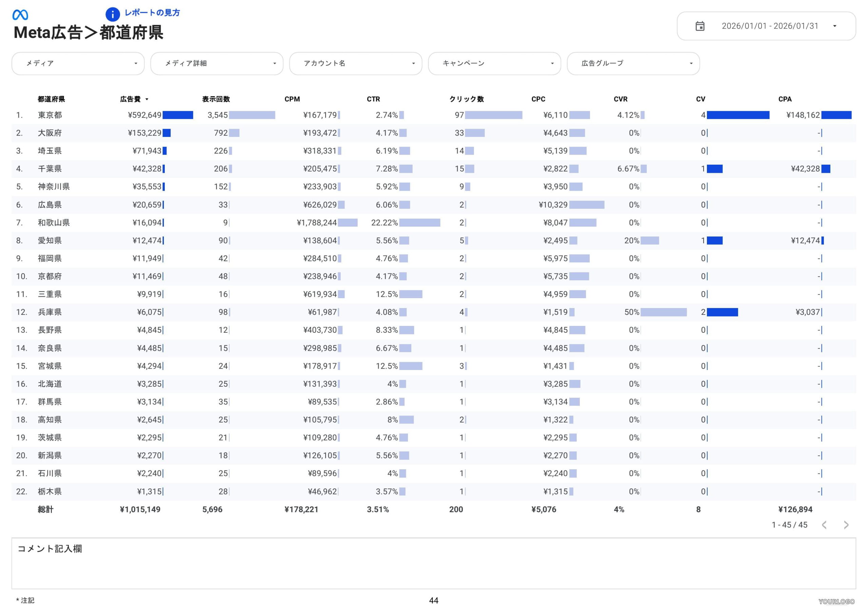Click the YOURLOGO placeholder image

point(836,601)
